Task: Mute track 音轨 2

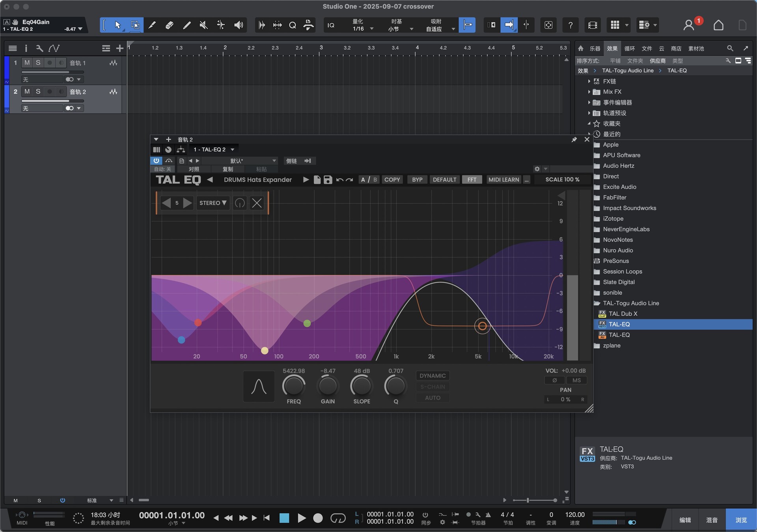Action: [x=27, y=91]
